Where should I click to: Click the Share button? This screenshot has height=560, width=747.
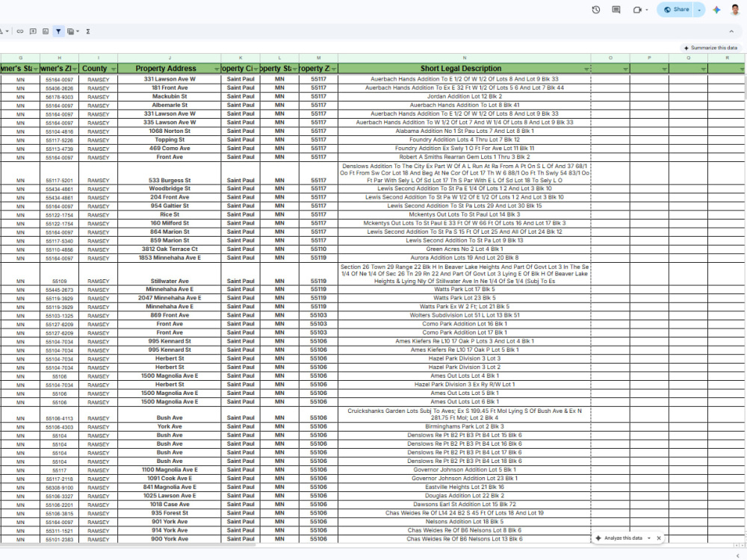[x=675, y=10]
